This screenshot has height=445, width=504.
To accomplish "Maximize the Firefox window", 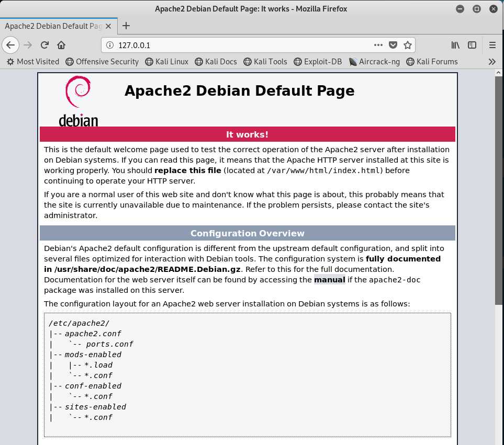I will click(477, 9).
